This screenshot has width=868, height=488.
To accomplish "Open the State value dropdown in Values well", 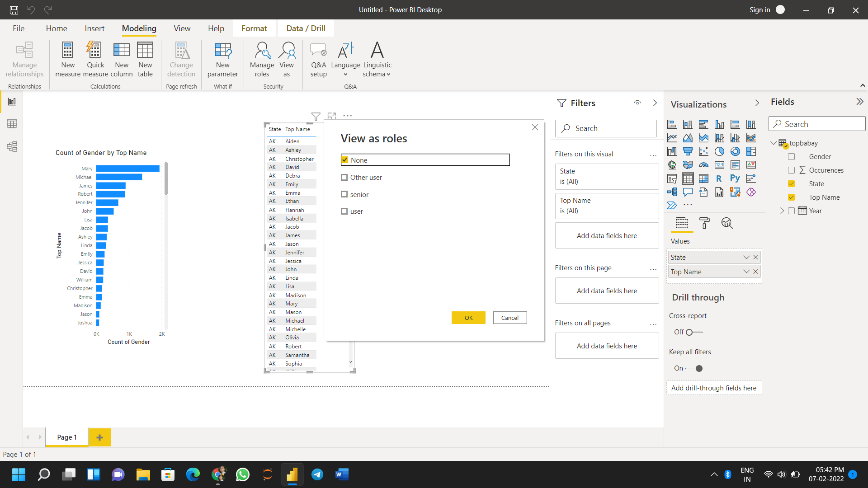I will [x=746, y=257].
